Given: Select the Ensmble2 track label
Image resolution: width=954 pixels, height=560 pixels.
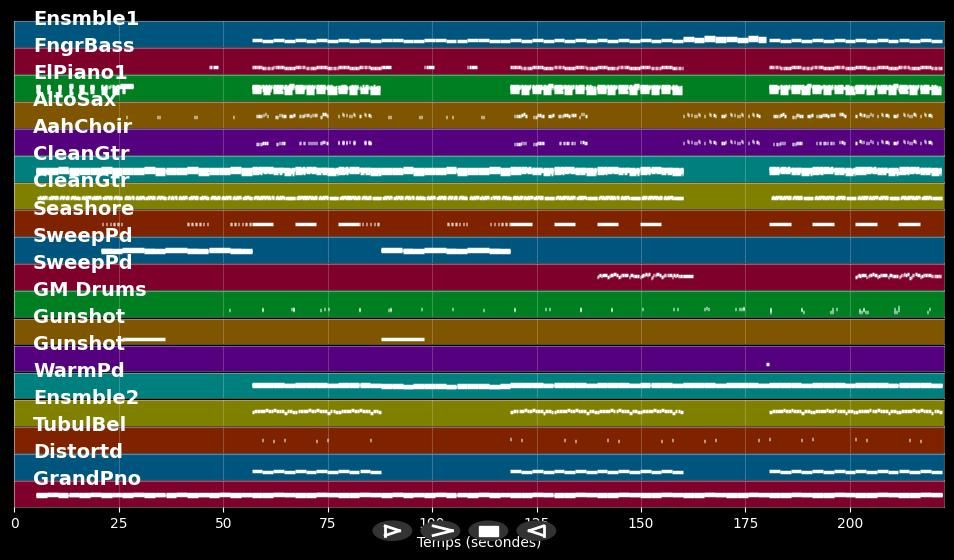Looking at the screenshot, I should pos(86,398).
